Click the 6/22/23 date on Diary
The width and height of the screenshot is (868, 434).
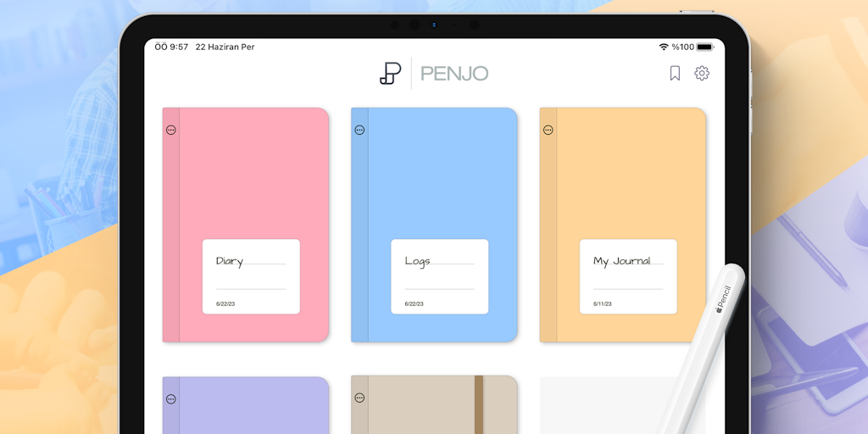225,304
